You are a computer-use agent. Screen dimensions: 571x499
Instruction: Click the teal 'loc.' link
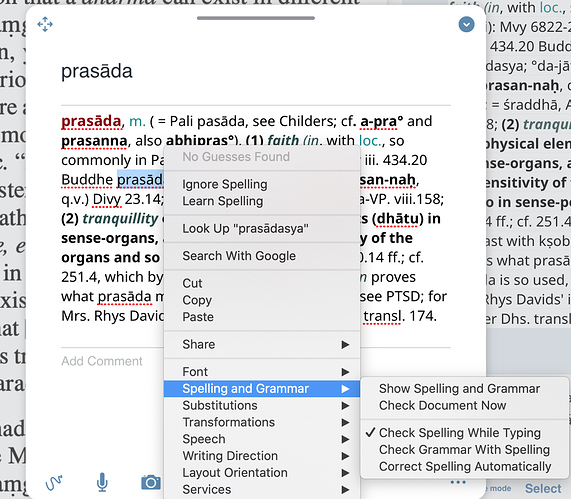pyautogui.click(x=371, y=141)
